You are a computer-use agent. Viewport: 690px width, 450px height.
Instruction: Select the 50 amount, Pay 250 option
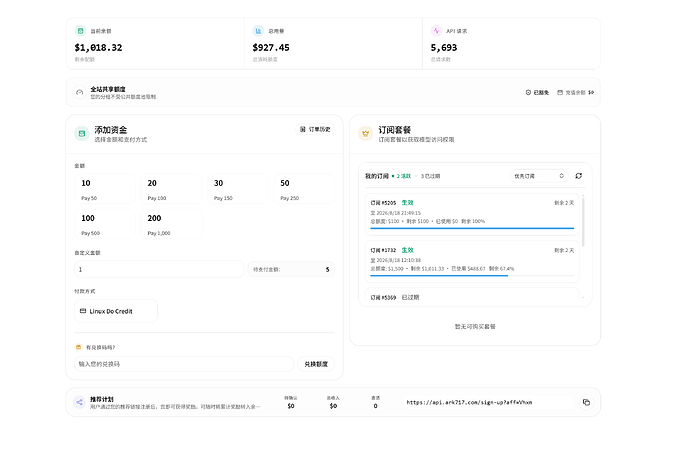[304, 189]
